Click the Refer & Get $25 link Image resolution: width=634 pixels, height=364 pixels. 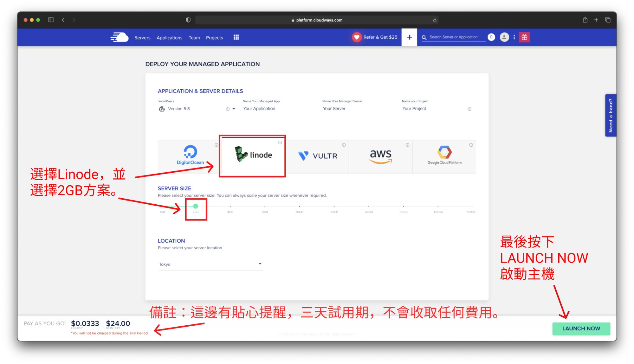click(x=380, y=37)
